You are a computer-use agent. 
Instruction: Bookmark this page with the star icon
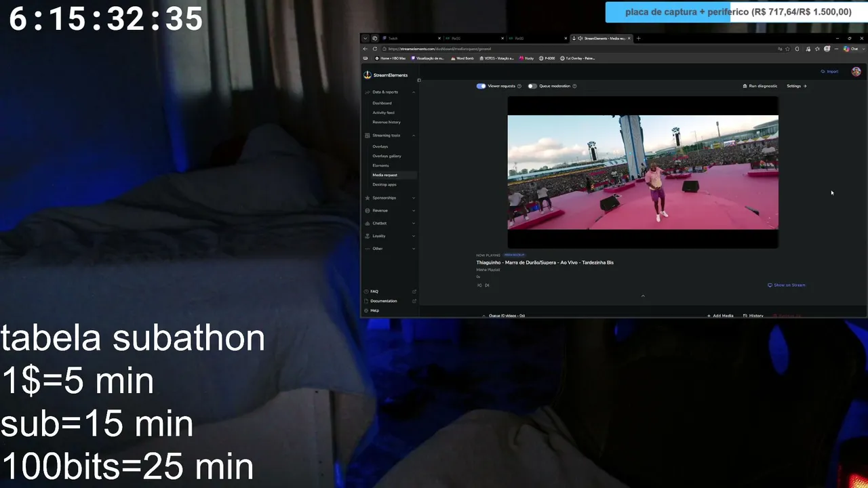point(788,49)
